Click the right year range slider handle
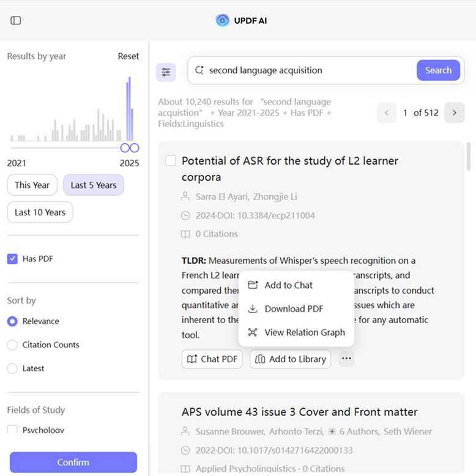Viewport: 476px width, 476px height. coord(135,147)
